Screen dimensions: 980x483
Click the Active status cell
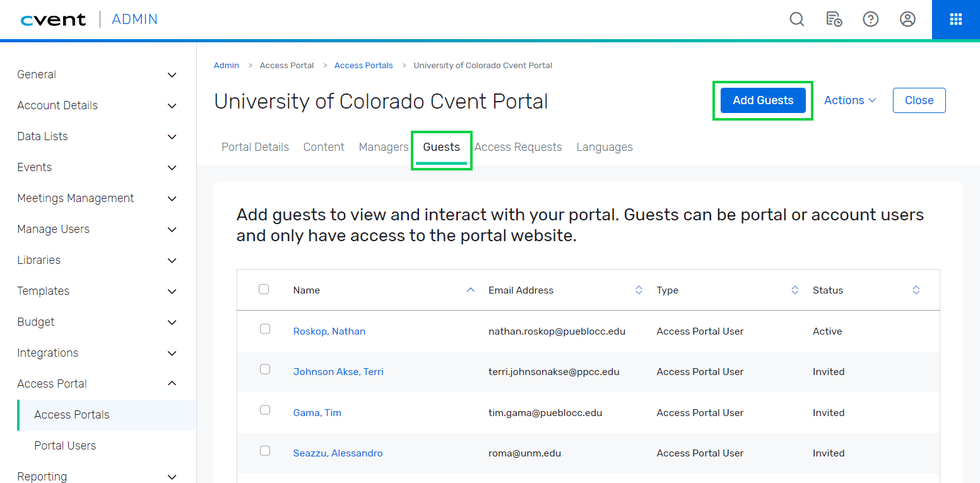pyautogui.click(x=827, y=331)
